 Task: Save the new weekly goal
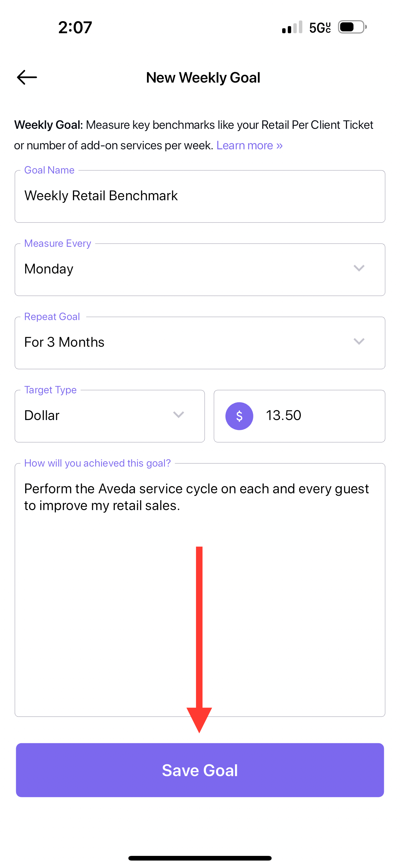[x=200, y=770]
